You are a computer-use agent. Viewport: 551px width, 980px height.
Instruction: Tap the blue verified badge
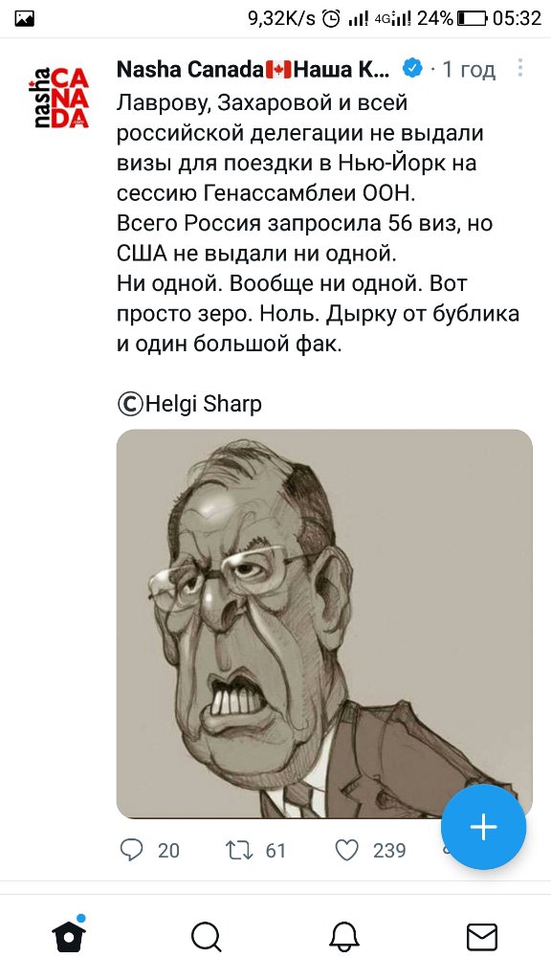click(411, 69)
